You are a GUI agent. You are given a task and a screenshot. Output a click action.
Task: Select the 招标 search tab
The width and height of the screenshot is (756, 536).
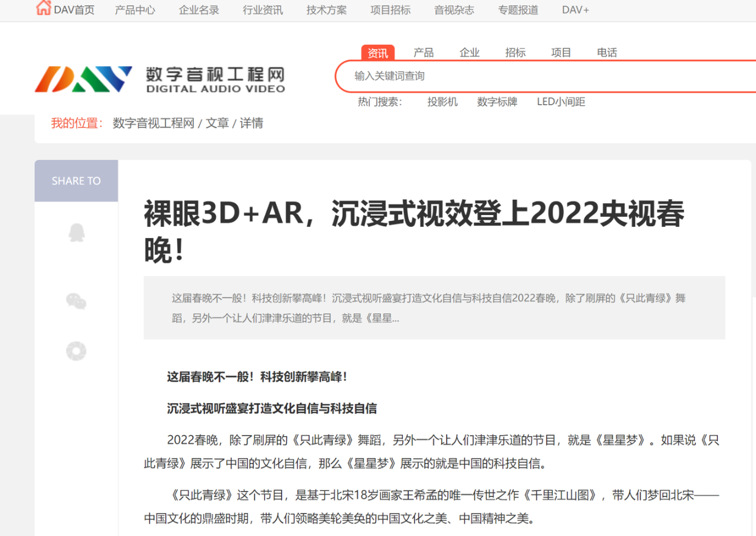[515, 53]
